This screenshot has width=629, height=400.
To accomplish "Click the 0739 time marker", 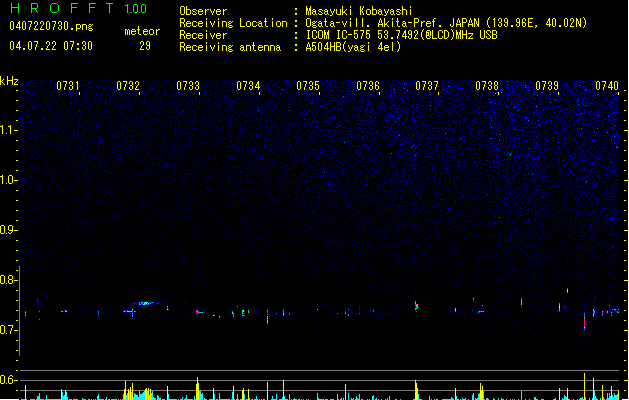I will [547, 86].
